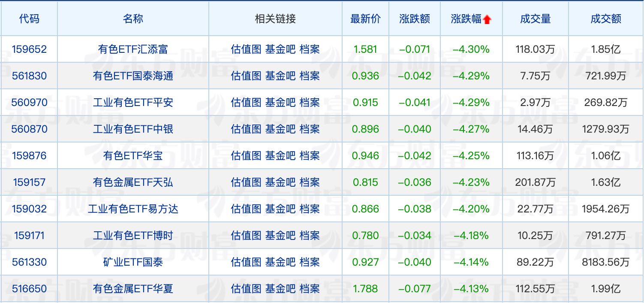
Task: Open 档案 for 工业有色ETF中银
Action: (310, 129)
